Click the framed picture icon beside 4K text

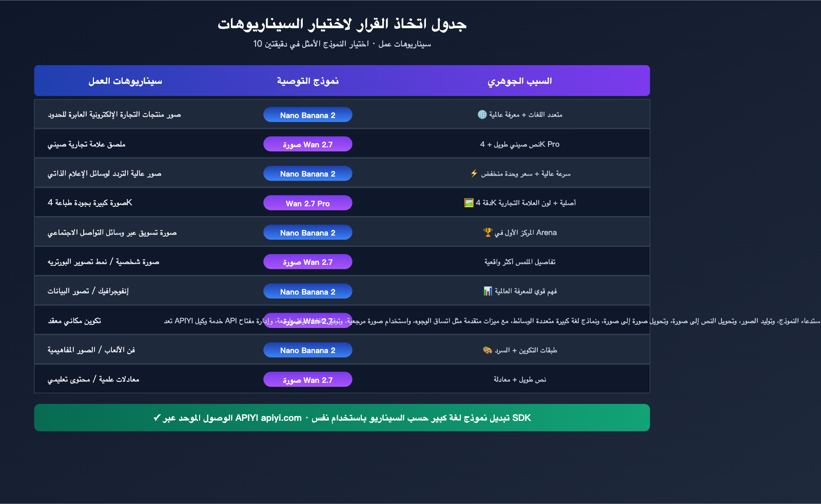coord(468,203)
